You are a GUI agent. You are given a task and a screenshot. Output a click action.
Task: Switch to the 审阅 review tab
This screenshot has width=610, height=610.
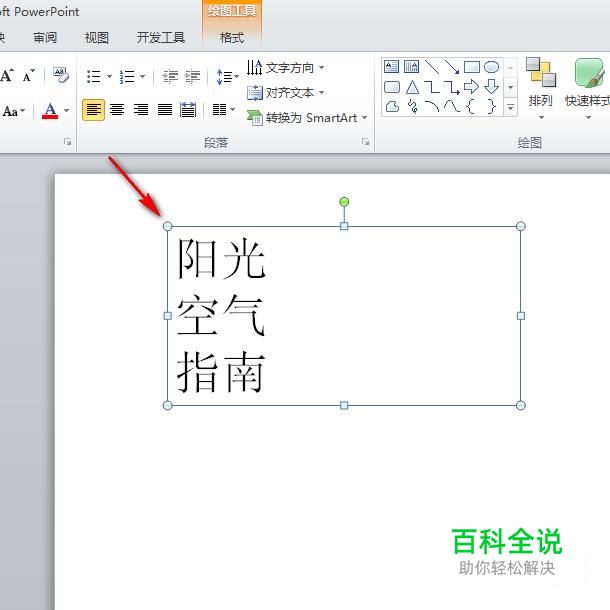point(45,38)
